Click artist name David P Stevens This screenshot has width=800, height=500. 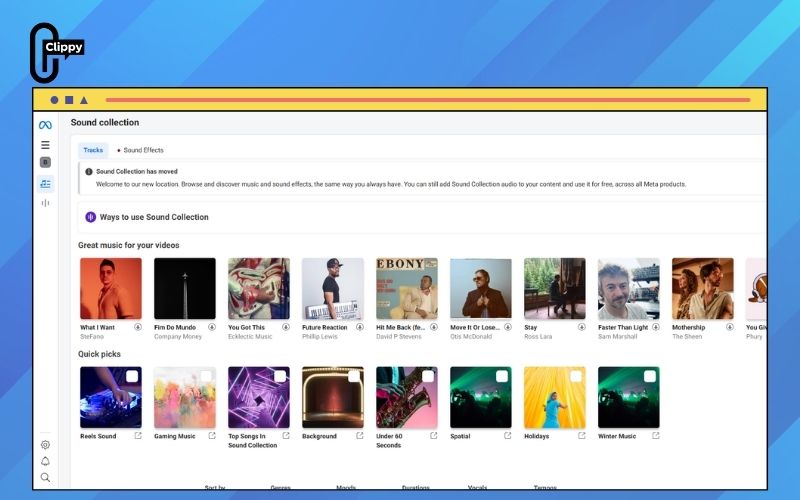(399, 337)
